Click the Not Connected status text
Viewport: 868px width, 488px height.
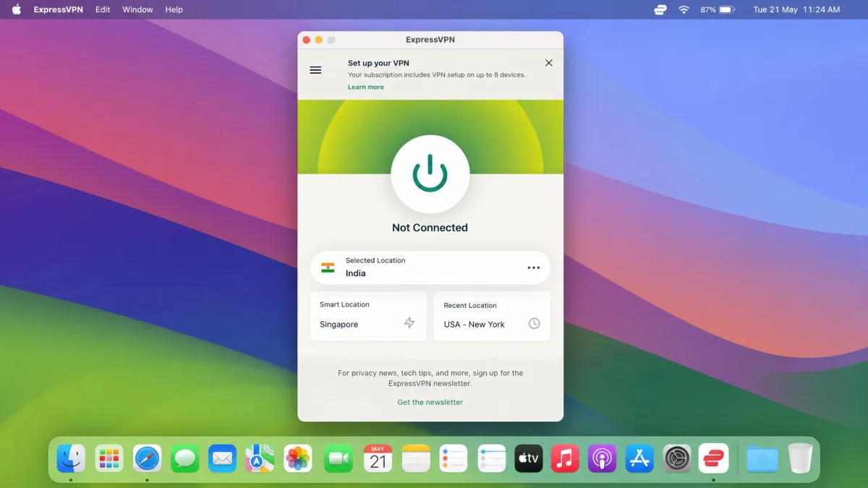[x=430, y=228]
